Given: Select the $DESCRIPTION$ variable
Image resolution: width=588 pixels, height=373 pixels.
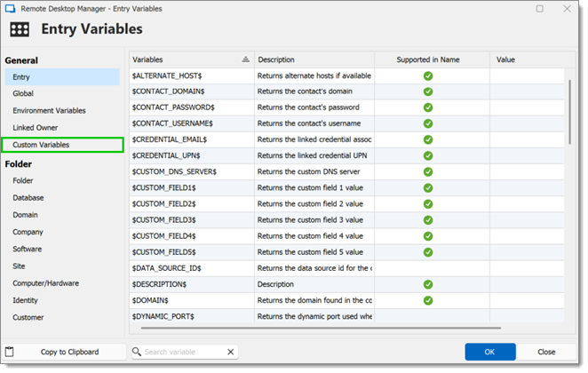Looking at the screenshot, I should pos(159,284).
